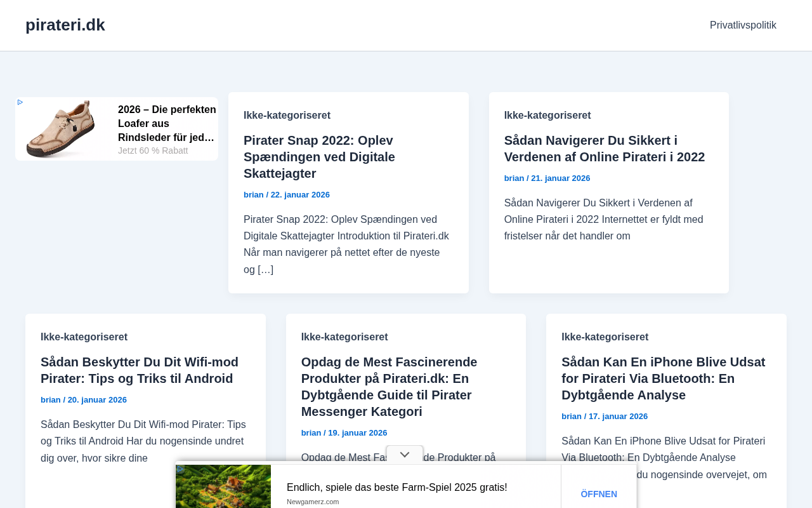Image resolution: width=812 pixels, height=508 pixels.
Task: Click 'brian / 17. januar 2026' byline
Action: (605, 416)
